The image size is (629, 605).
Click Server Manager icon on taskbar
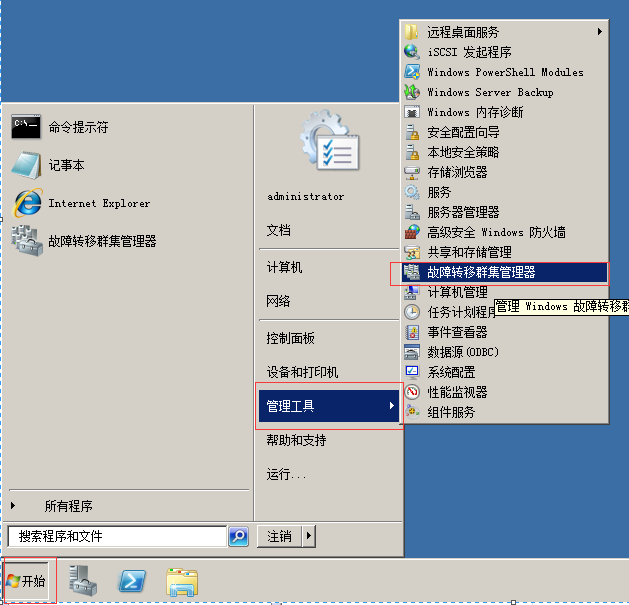[x=83, y=581]
